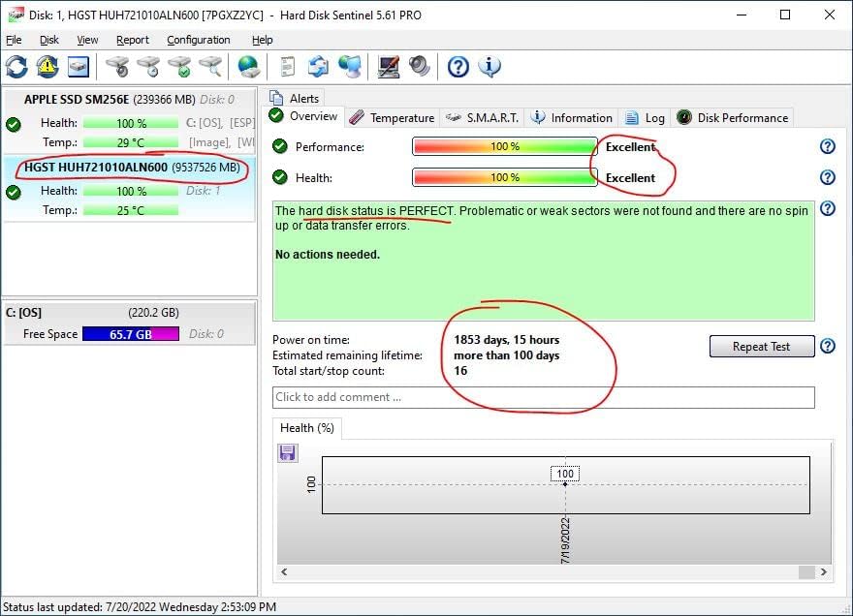Switch to the Information tab
This screenshot has height=616, width=853.
click(x=571, y=118)
